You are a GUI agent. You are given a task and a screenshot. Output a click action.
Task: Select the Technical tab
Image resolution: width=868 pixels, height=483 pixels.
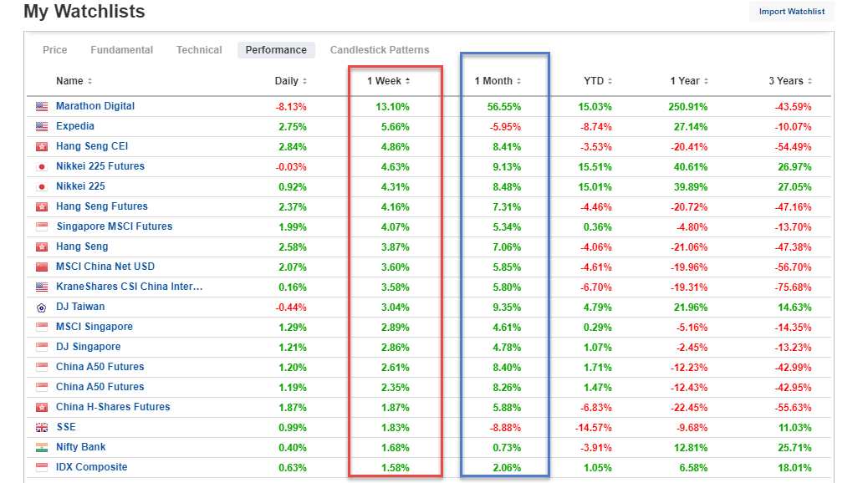[x=199, y=50]
